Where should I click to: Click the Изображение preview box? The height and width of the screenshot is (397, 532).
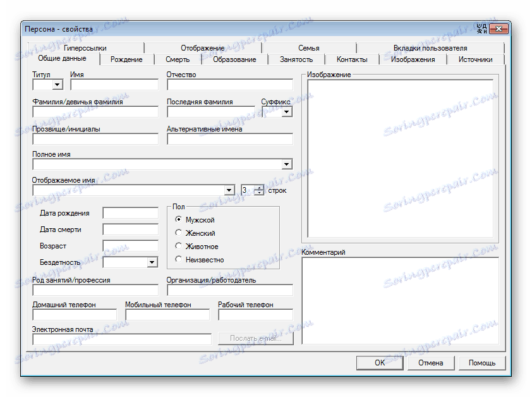tap(401, 159)
